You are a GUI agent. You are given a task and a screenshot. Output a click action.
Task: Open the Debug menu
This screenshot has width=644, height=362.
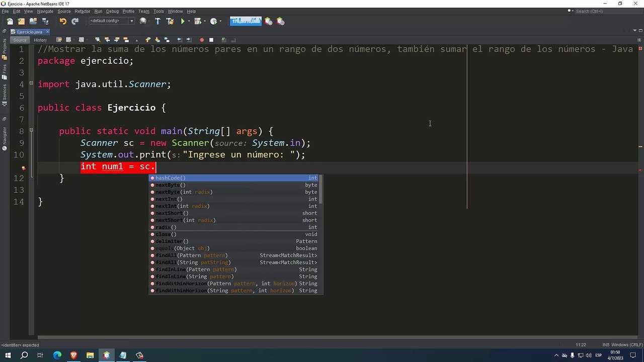pyautogui.click(x=112, y=11)
